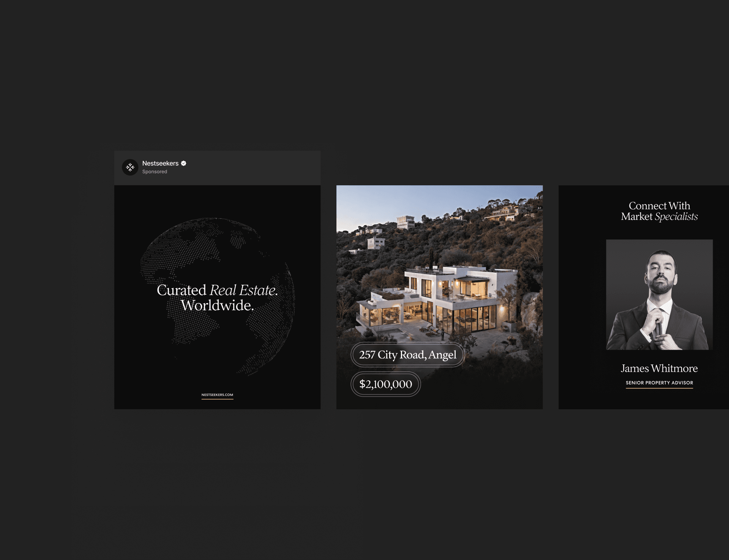Select the Connect With Market Specialists heading
Viewport: 729px width, 560px height.
[659, 211]
